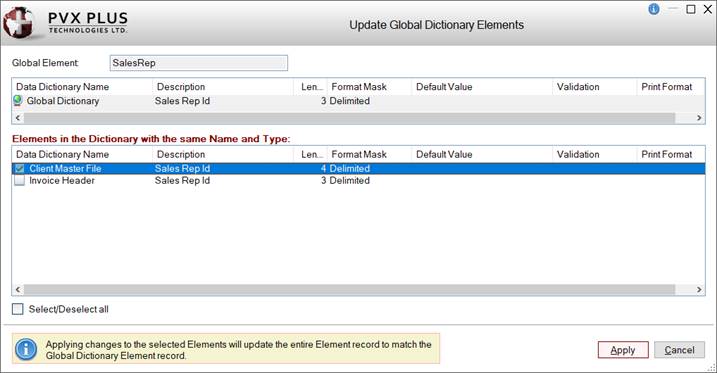
Task: Click left arrow of upper list scrollbar
Action: tap(18, 118)
